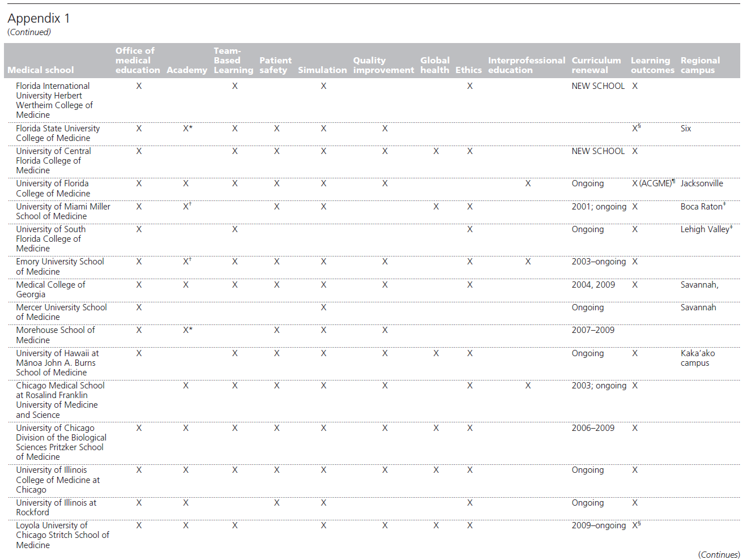Click 2009–ongoing in Loyola row
This screenshot has width=747, height=560.
click(599, 525)
